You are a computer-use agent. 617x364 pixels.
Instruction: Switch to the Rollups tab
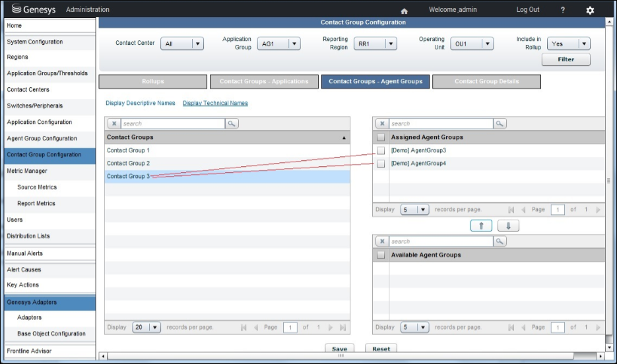click(152, 82)
